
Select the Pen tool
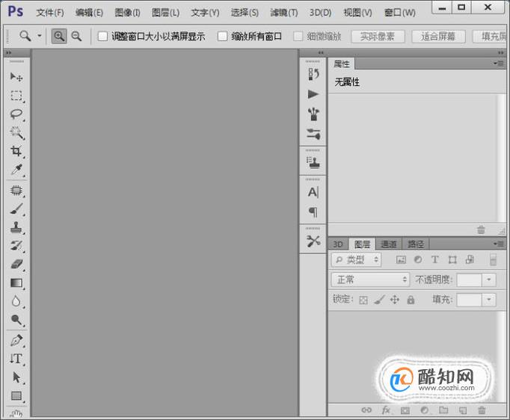[16, 341]
